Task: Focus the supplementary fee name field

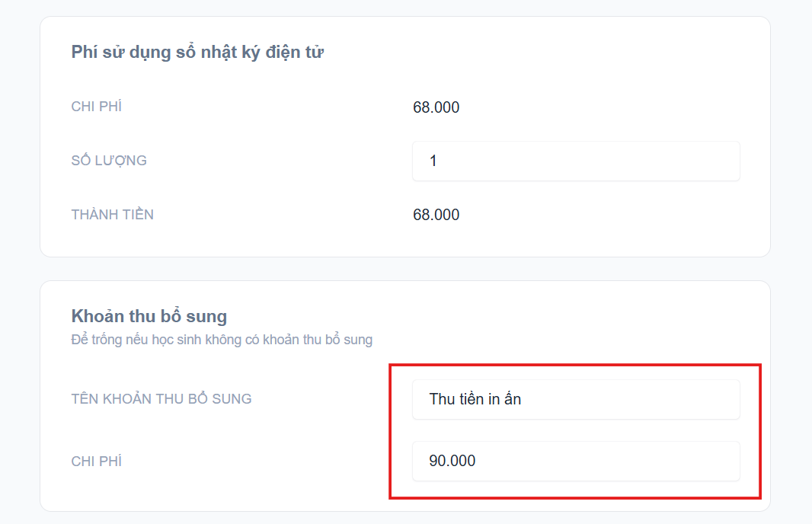Action: coord(575,399)
